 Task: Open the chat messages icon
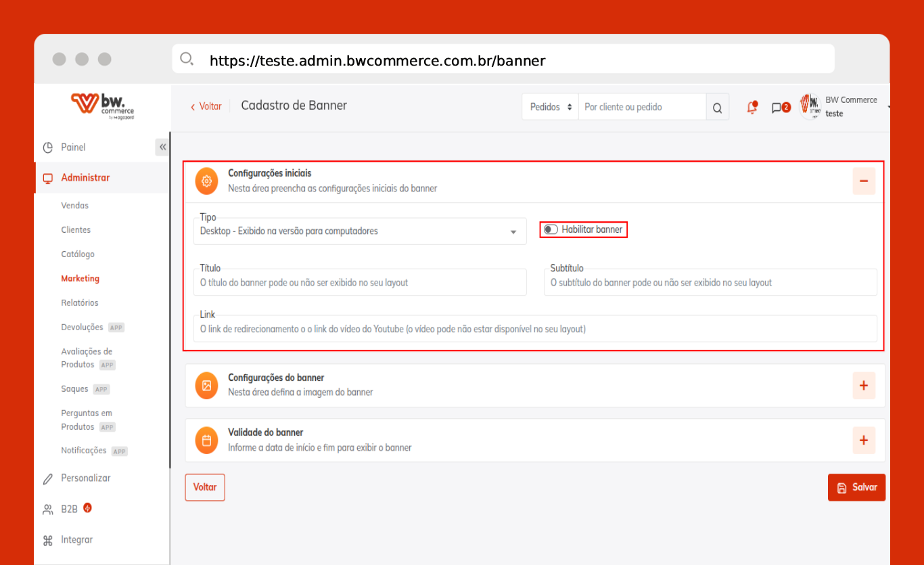777,108
